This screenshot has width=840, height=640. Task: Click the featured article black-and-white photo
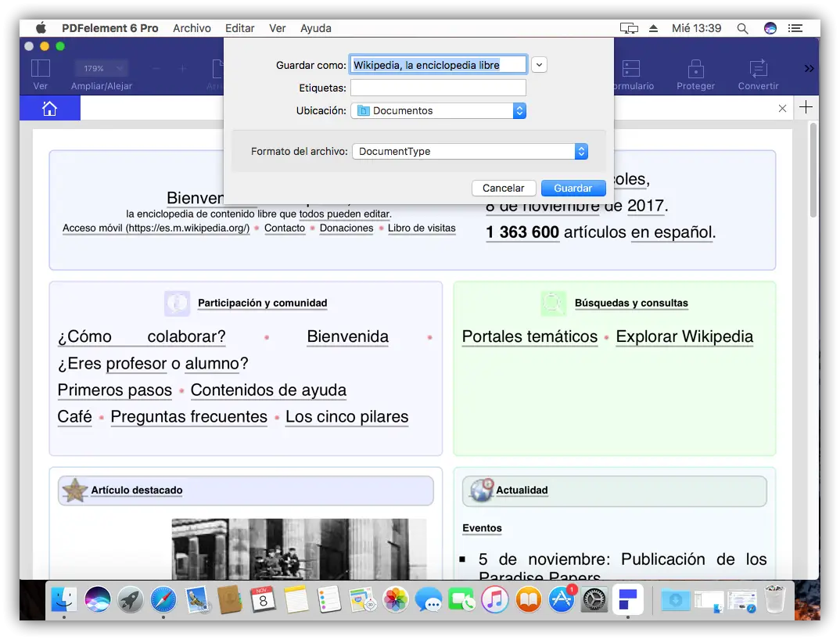tap(299, 548)
